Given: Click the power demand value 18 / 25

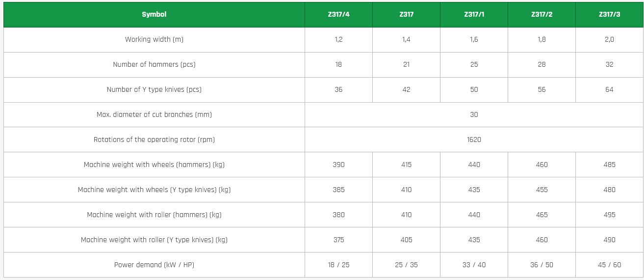Looking at the screenshot, I should tap(338, 265).
